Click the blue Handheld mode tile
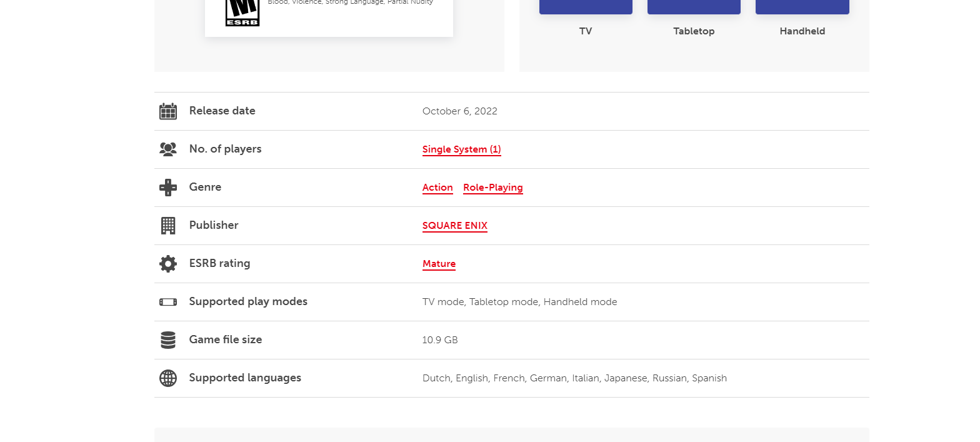The width and height of the screenshot is (980, 442). [802, 7]
